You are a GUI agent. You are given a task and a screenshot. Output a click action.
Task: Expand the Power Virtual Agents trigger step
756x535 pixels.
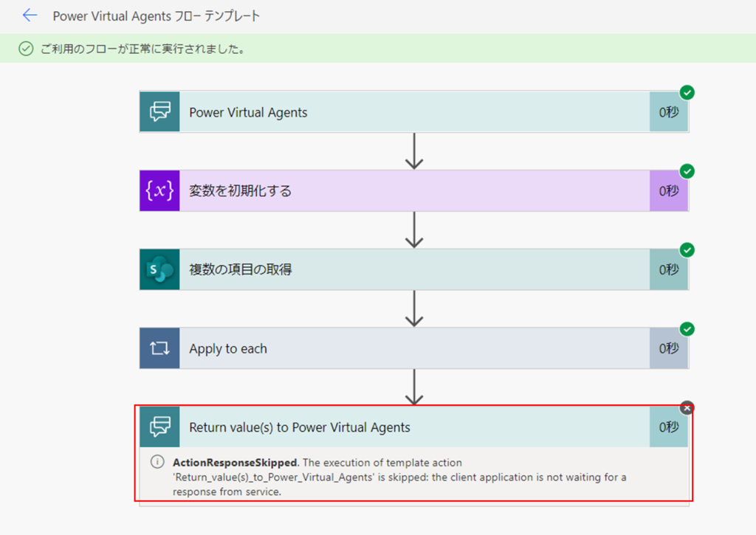coord(414,112)
